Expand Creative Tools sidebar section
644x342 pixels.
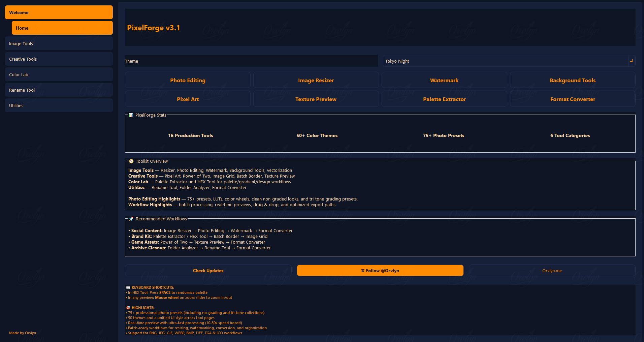59,59
